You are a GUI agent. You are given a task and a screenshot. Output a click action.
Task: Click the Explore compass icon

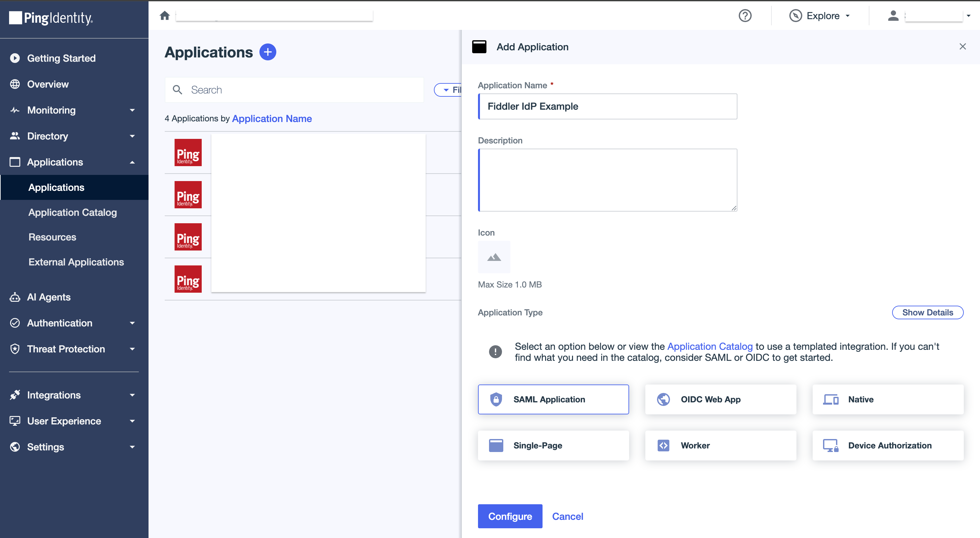(795, 16)
